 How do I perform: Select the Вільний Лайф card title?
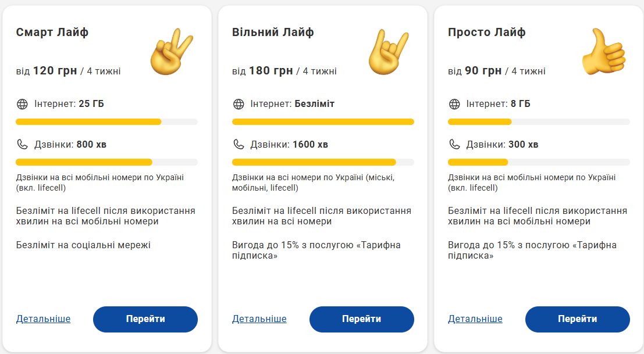point(273,33)
